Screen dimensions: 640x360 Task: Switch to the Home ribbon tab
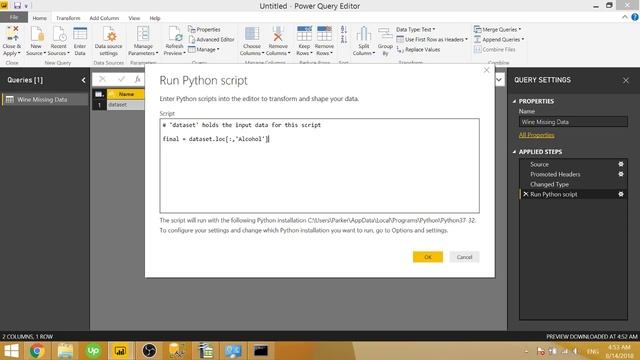(40, 18)
